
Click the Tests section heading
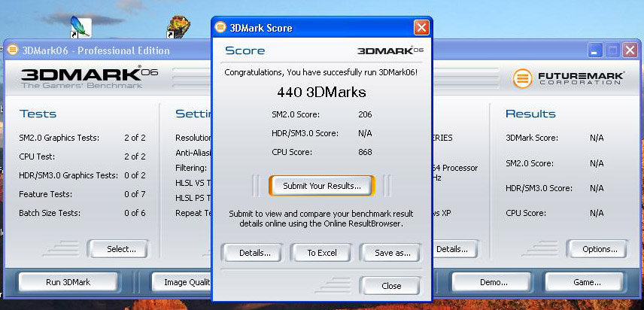click(38, 114)
